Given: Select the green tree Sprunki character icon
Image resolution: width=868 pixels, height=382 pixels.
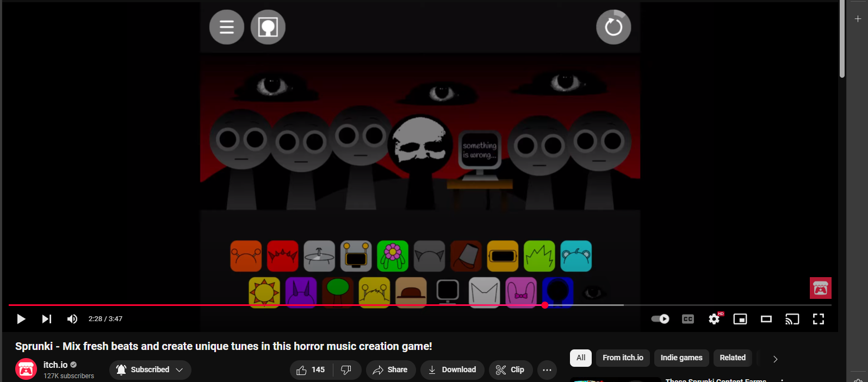Looking at the screenshot, I should coord(338,292).
